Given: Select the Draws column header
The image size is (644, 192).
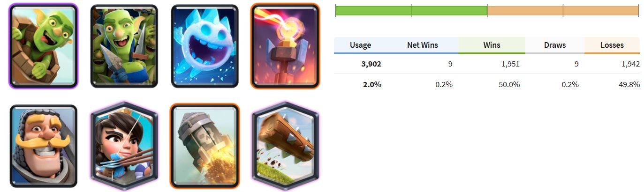Looking at the screenshot, I should pyautogui.click(x=555, y=45).
